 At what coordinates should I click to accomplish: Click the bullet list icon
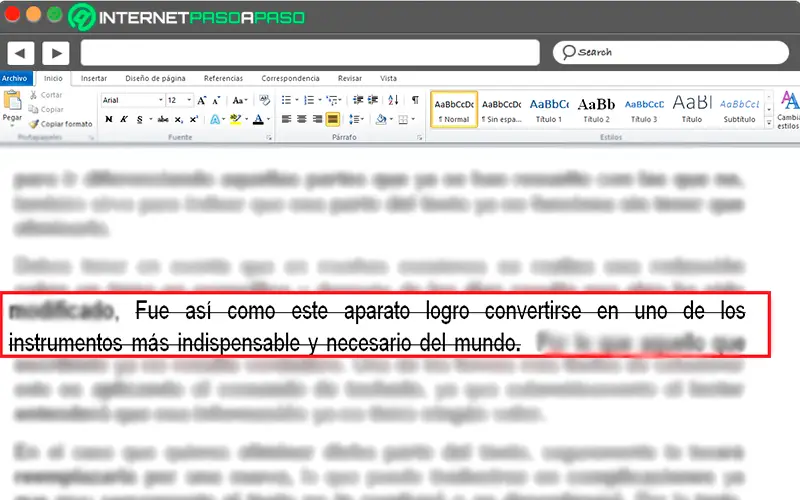pyautogui.click(x=287, y=100)
